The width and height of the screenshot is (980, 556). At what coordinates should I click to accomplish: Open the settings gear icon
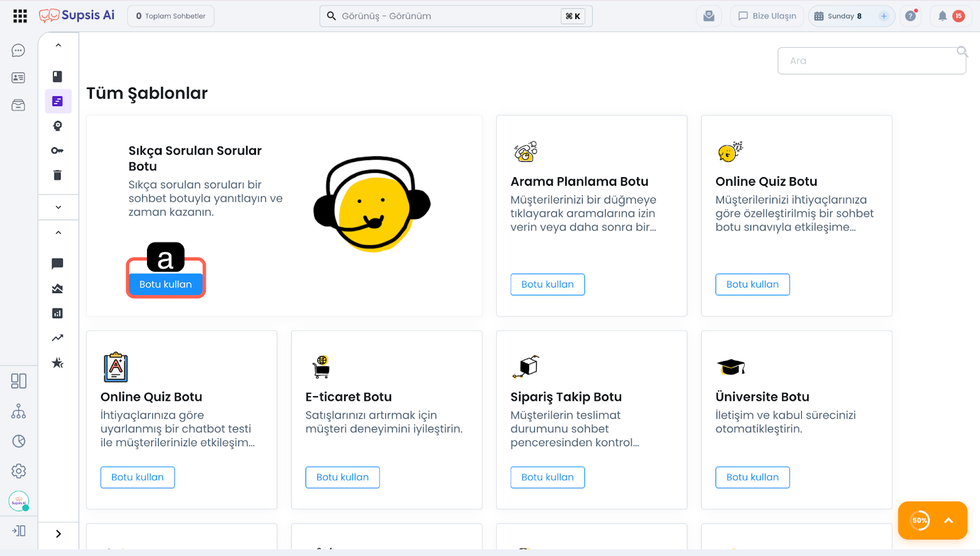(18, 471)
